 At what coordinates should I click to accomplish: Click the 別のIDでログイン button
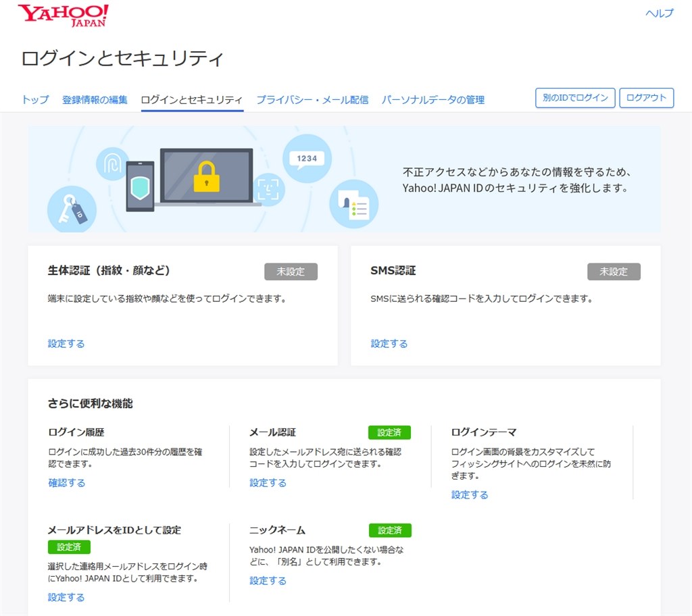[575, 98]
